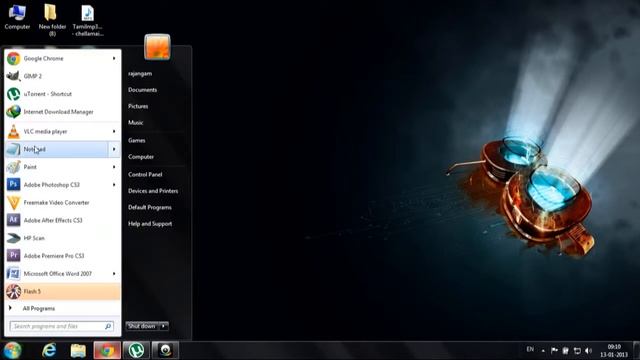Select Tamilmp3 audio file on desktop
Screen dimensions: 640x360
pos(88,20)
